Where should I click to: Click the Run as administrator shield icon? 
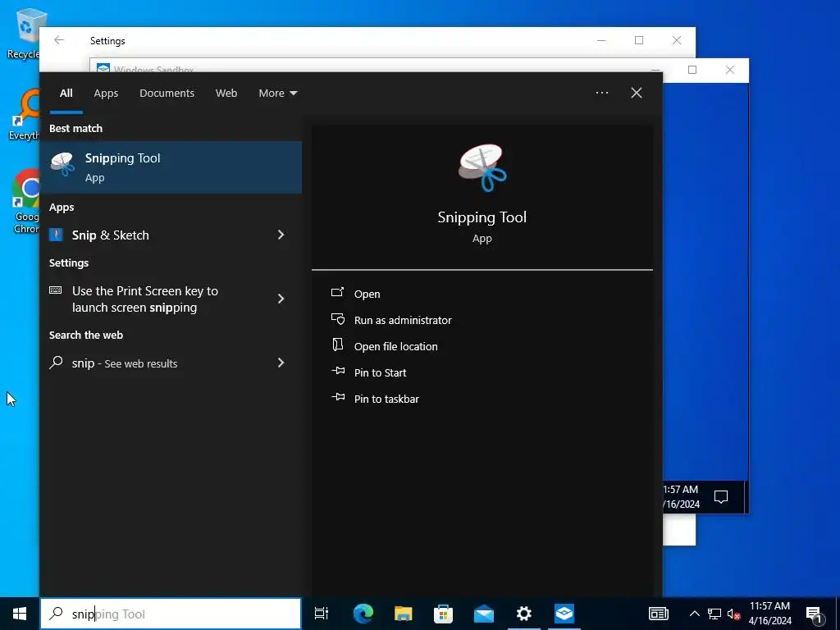coord(337,319)
